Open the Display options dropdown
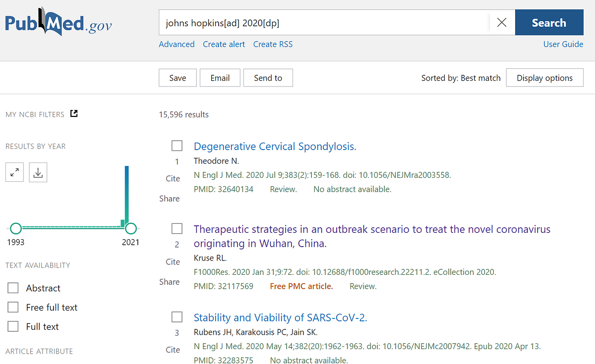Image resolution: width=595 pixels, height=364 pixels. coord(544,78)
